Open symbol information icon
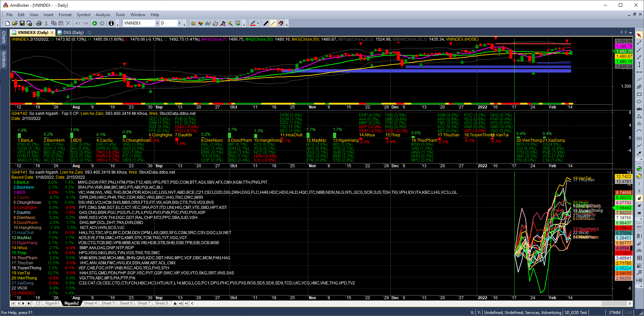 (111, 23)
